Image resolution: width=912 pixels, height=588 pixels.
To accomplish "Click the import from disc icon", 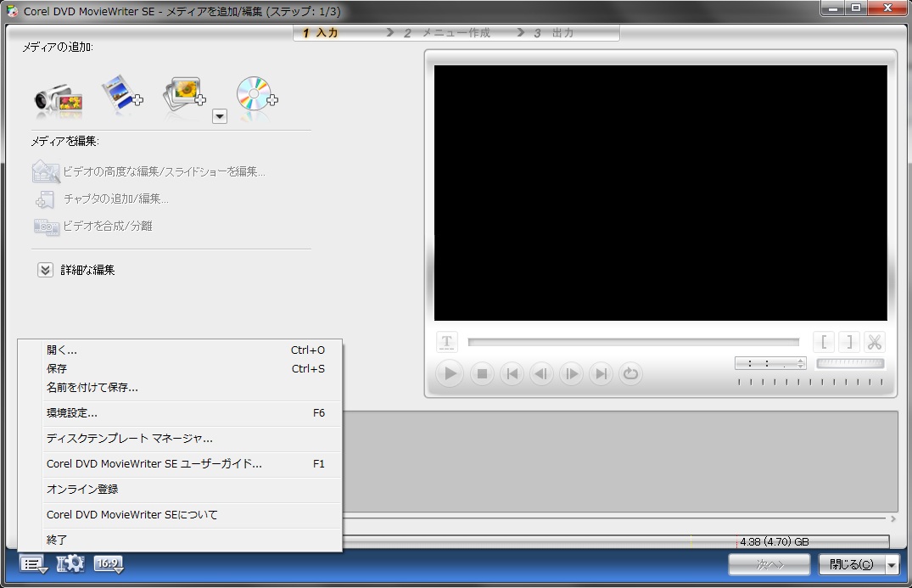I will tap(256, 94).
